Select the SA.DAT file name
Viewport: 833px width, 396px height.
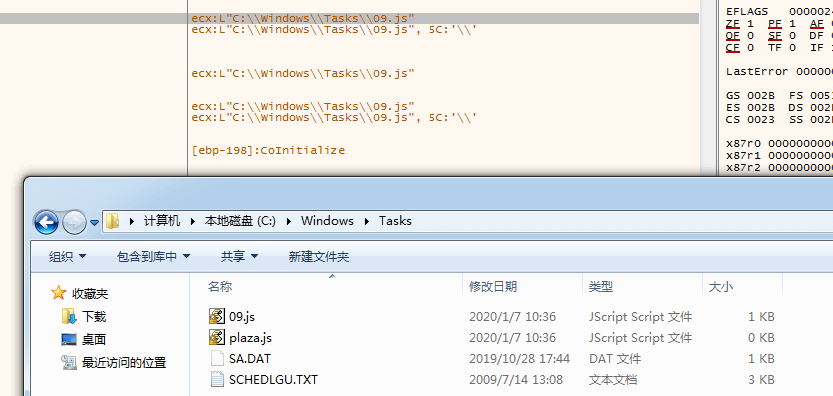(250, 359)
